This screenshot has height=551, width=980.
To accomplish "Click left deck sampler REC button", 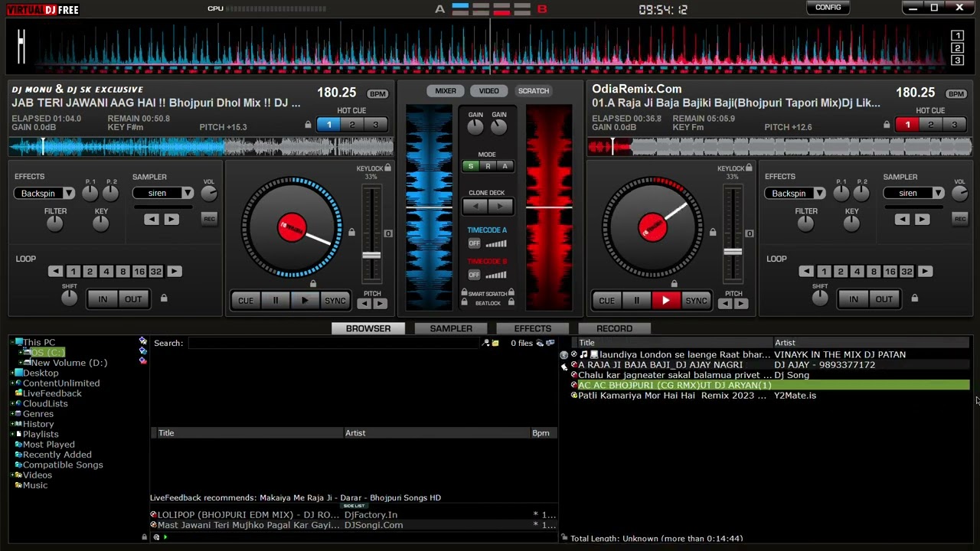I will pyautogui.click(x=209, y=219).
